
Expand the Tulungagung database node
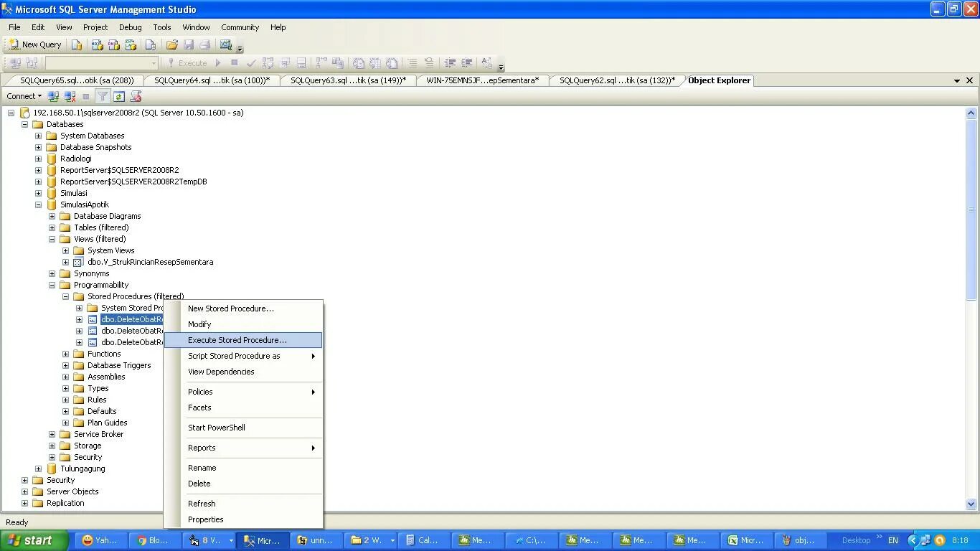(x=39, y=468)
